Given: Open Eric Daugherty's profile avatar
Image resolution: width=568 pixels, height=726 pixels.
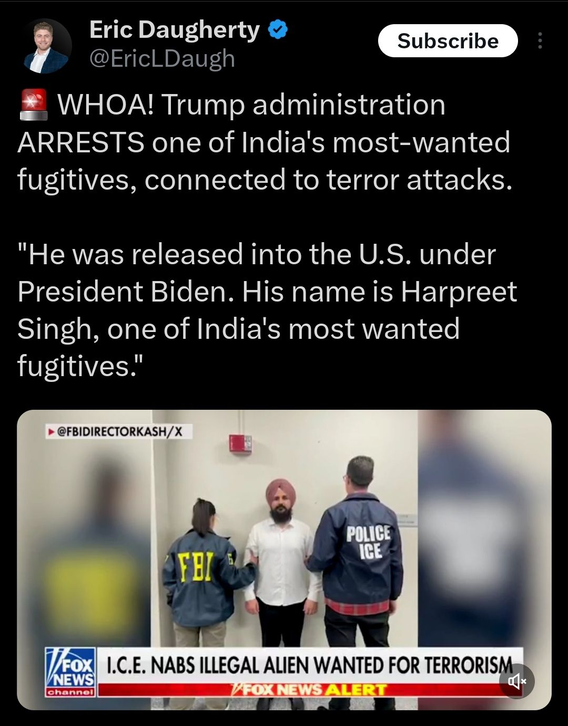Looking at the screenshot, I should 46,46.
